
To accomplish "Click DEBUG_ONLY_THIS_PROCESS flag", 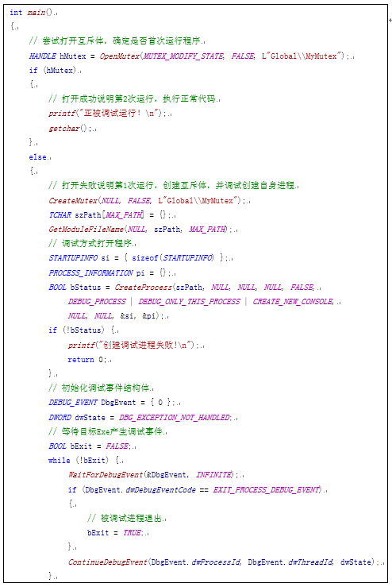I will (x=190, y=301).
